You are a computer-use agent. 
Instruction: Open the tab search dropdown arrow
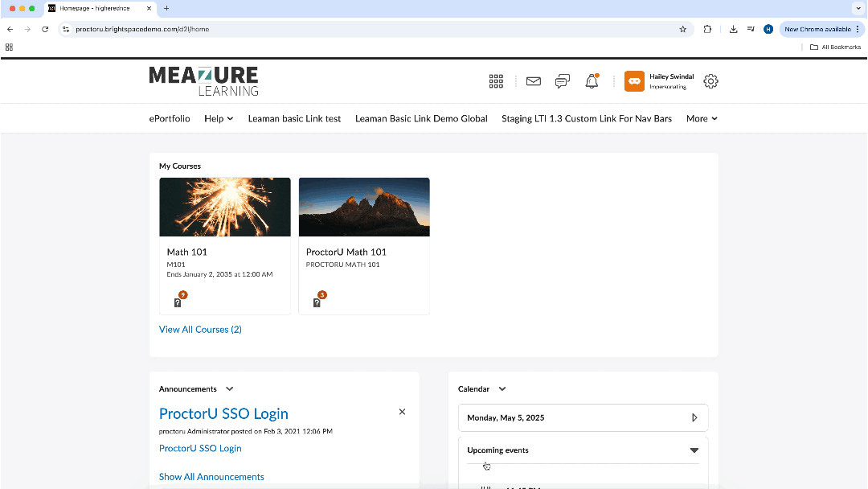pos(858,8)
